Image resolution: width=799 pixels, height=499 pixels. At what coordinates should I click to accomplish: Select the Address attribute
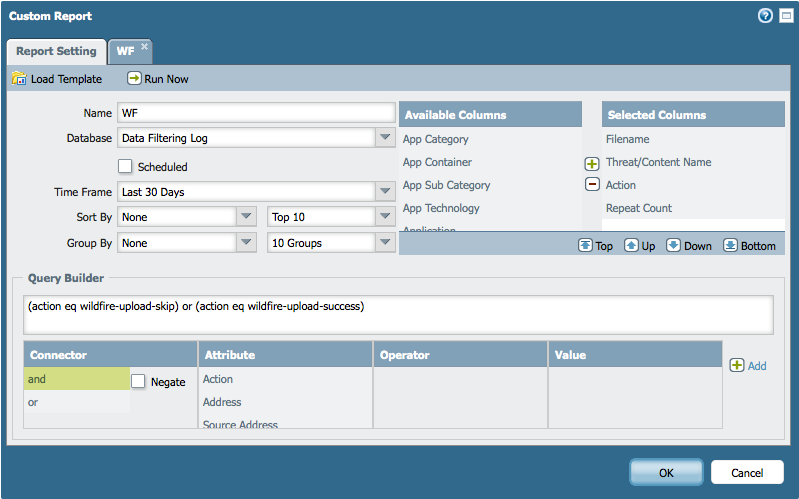tap(222, 402)
